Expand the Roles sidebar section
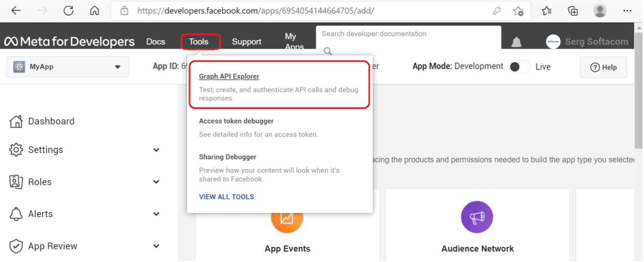 [156, 182]
